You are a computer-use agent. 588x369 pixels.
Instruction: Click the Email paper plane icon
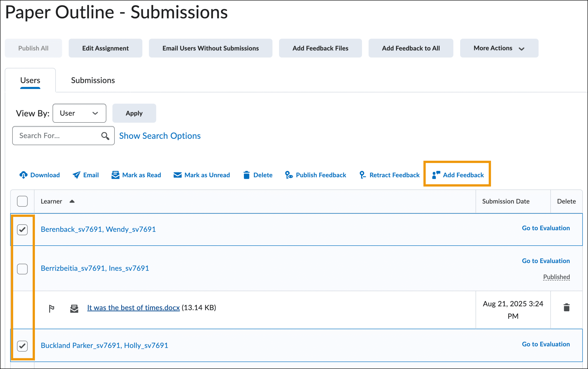coord(76,175)
